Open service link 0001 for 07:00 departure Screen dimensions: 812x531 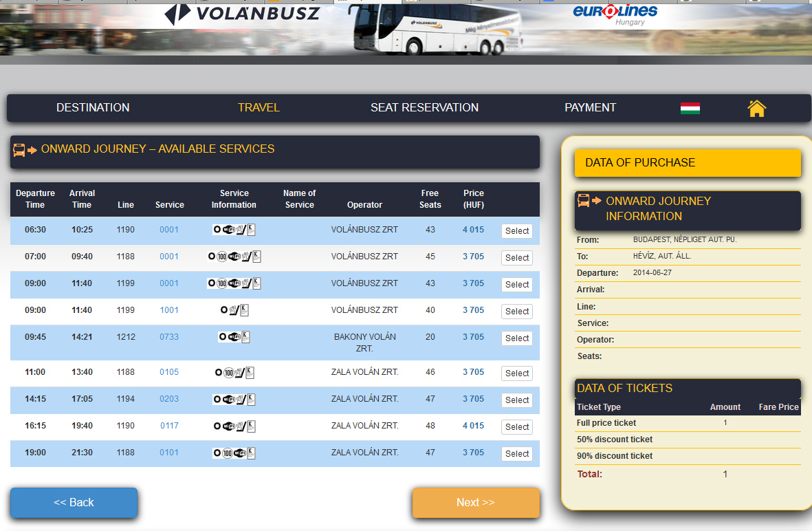tap(169, 257)
